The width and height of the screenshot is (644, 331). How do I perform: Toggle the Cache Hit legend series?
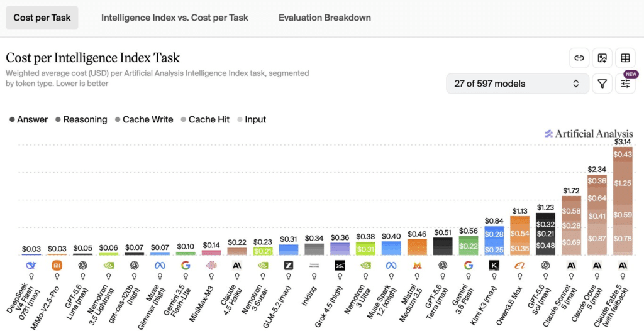tap(205, 120)
